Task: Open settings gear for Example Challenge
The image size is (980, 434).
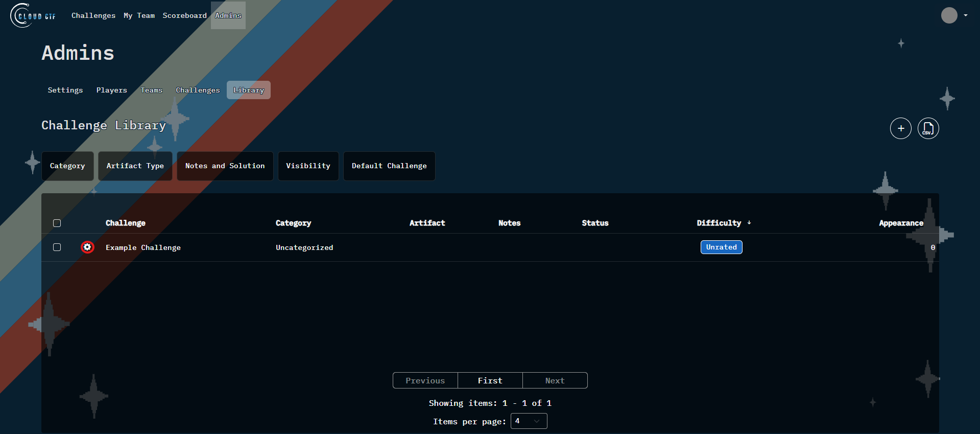Action: click(87, 247)
